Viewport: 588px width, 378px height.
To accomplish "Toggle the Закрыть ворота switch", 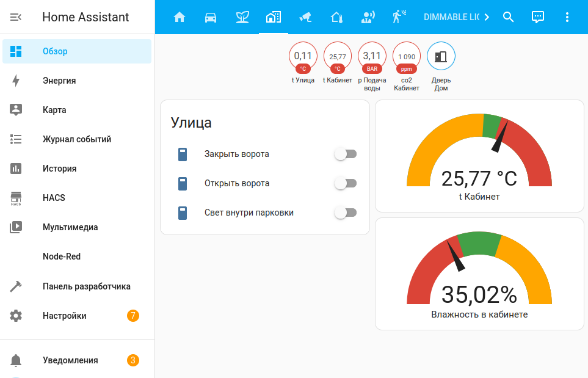I will [x=345, y=154].
